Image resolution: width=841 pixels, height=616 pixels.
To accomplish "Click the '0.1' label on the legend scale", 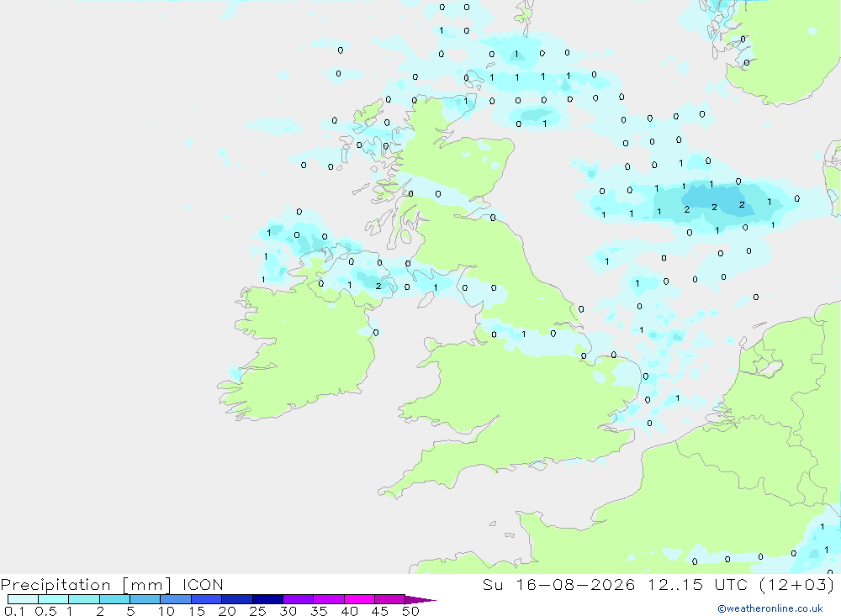I will click(x=14, y=611).
